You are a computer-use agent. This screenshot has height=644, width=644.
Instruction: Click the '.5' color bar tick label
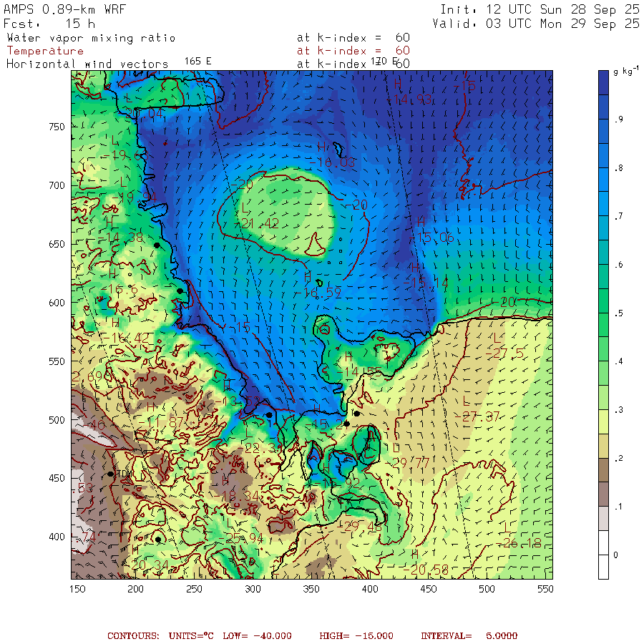618,313
